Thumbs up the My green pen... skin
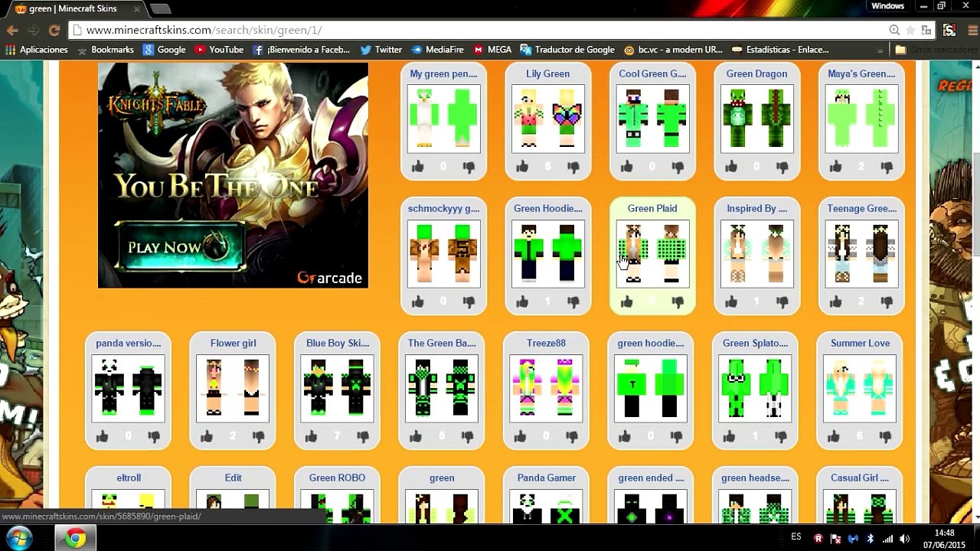Viewport: 980px width, 551px height. click(418, 167)
